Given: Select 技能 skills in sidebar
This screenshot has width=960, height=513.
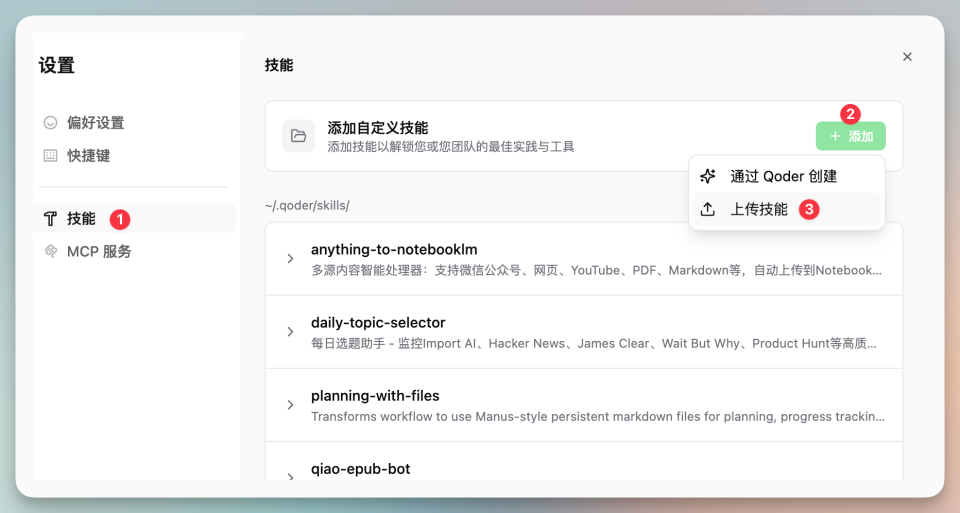Looking at the screenshot, I should (133, 219).
